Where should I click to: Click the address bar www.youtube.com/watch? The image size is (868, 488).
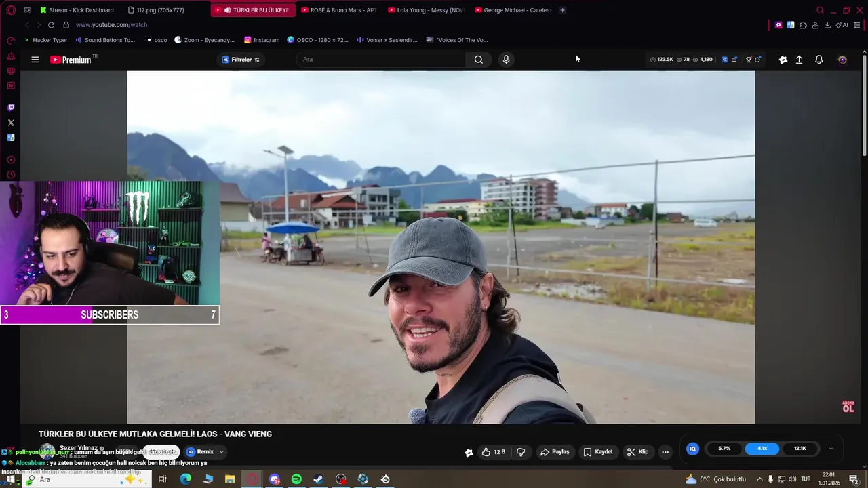(111, 25)
